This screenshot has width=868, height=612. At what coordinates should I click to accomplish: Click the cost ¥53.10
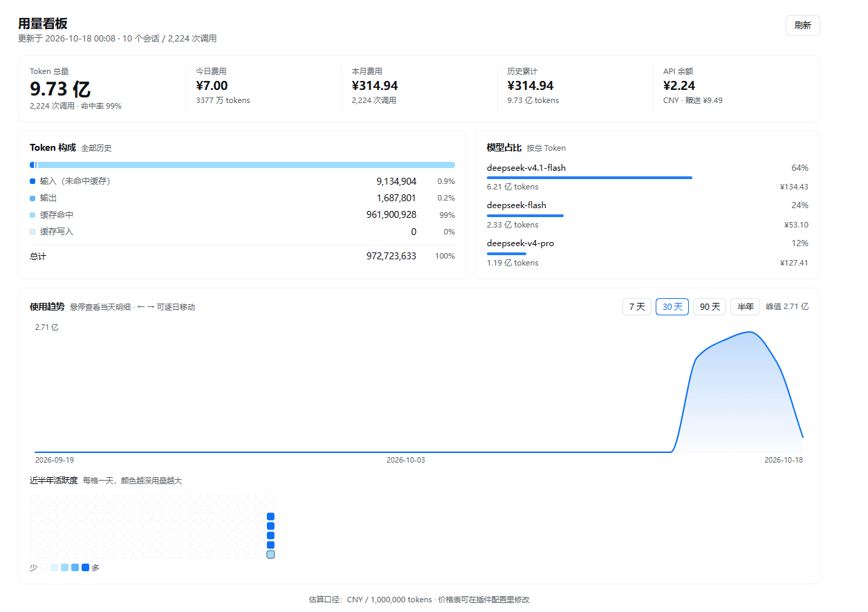796,225
